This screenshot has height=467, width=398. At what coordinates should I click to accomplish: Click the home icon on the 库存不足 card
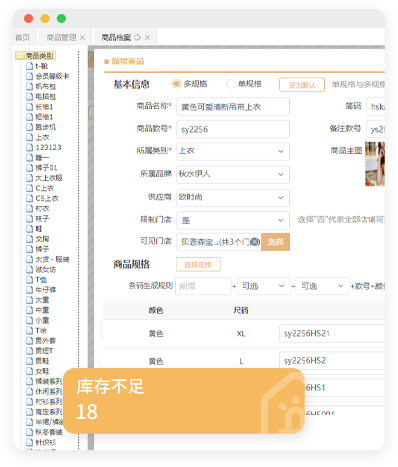tap(282, 402)
